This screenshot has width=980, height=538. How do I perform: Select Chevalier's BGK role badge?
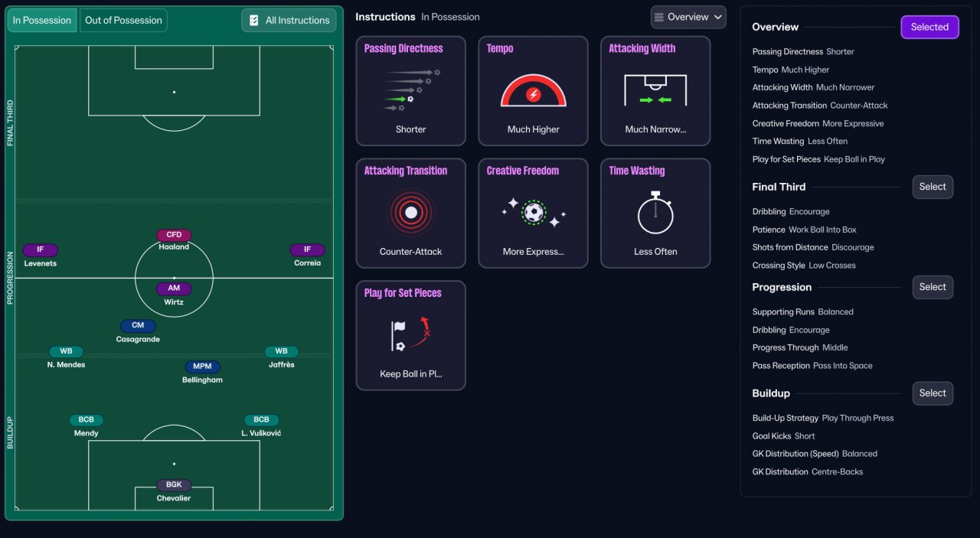pos(174,484)
